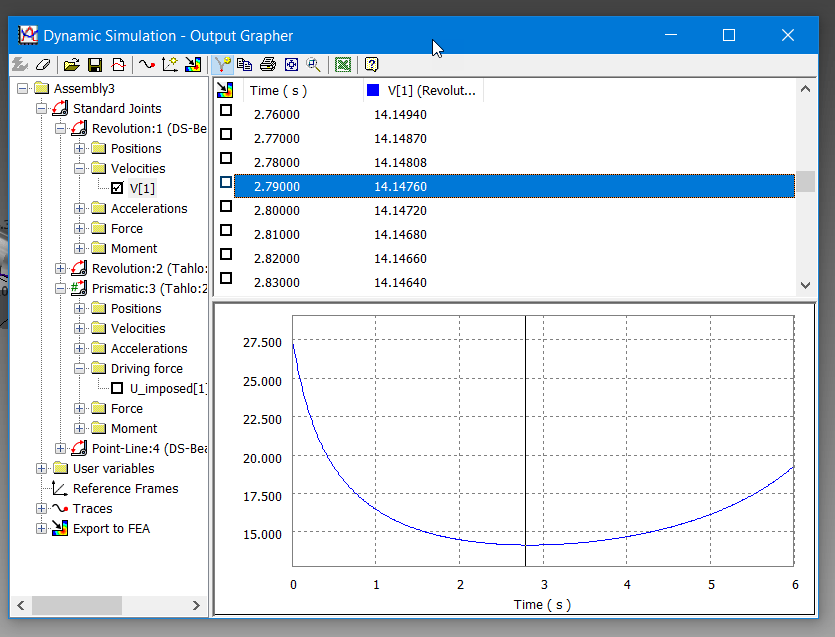Check the box for time 2.76000

point(226,110)
